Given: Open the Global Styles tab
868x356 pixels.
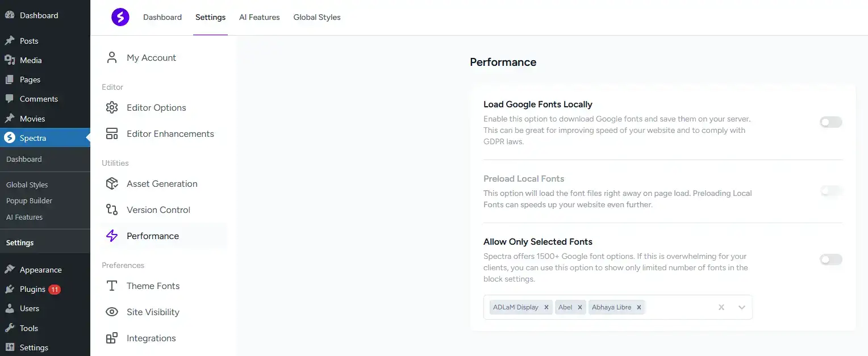Looking at the screenshot, I should [317, 17].
